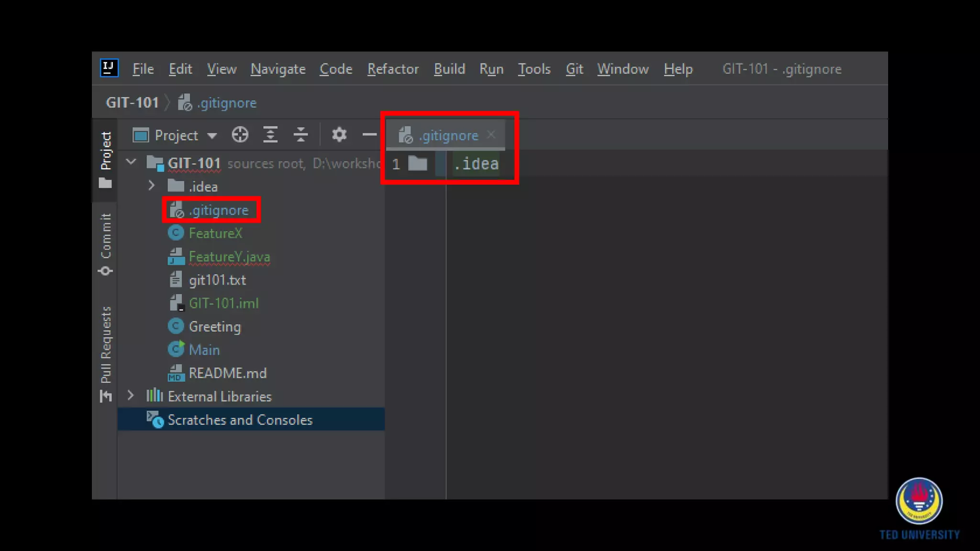Collapse the GIT-101 root node
980x551 pixels.
pos(131,163)
